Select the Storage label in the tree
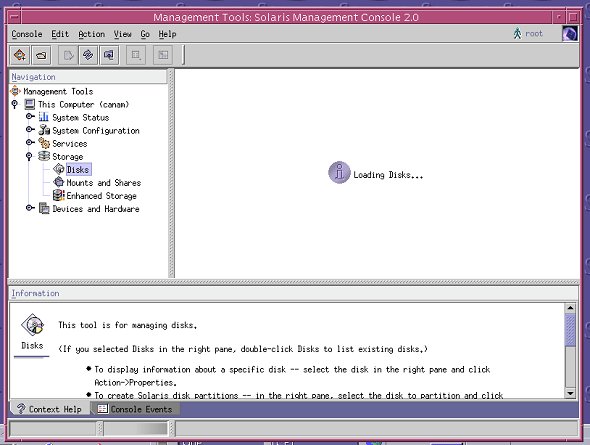 (x=67, y=156)
